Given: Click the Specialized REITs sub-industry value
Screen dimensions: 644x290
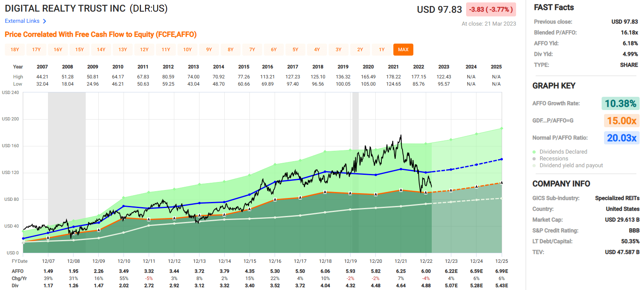Looking at the screenshot, I should [617, 198].
